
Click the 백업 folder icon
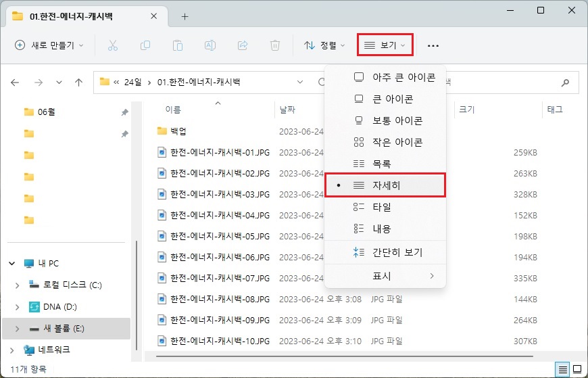click(162, 131)
